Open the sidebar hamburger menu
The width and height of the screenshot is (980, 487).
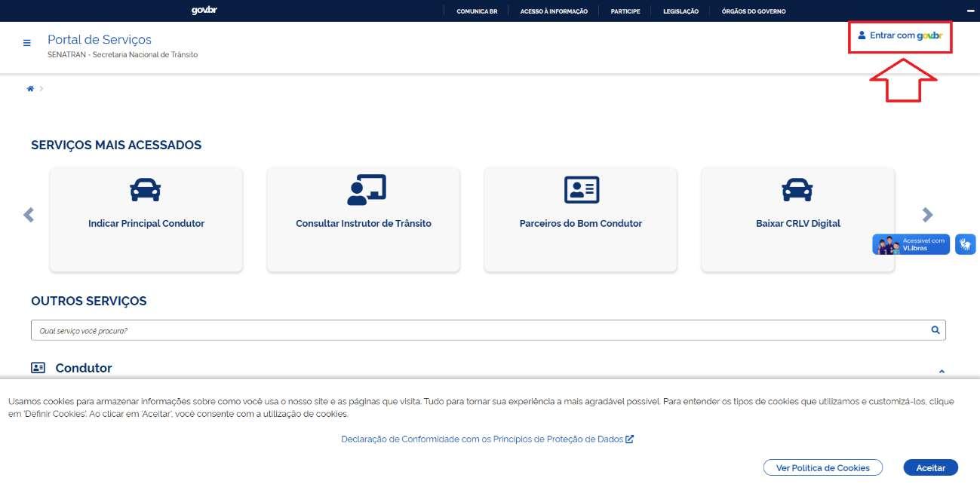(x=26, y=42)
